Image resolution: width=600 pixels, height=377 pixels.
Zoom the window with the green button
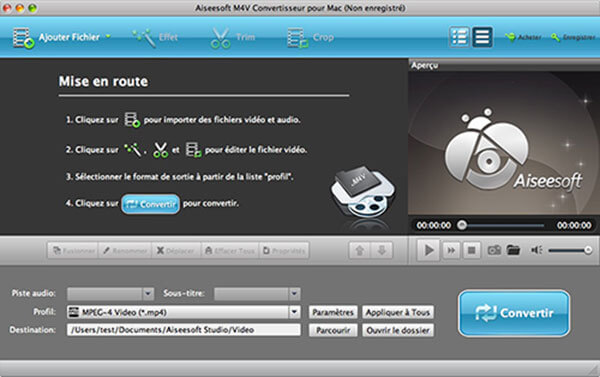pyautogui.click(x=33, y=8)
